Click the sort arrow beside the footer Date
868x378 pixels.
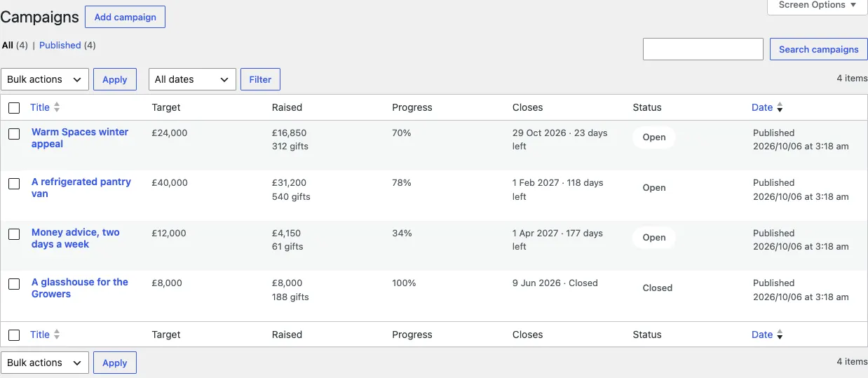(x=780, y=335)
